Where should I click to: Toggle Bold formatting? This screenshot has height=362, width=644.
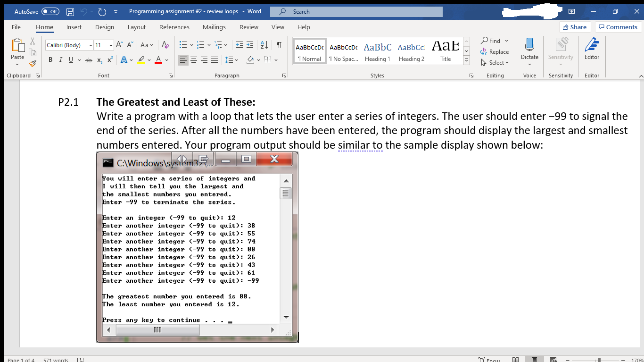pyautogui.click(x=50, y=59)
